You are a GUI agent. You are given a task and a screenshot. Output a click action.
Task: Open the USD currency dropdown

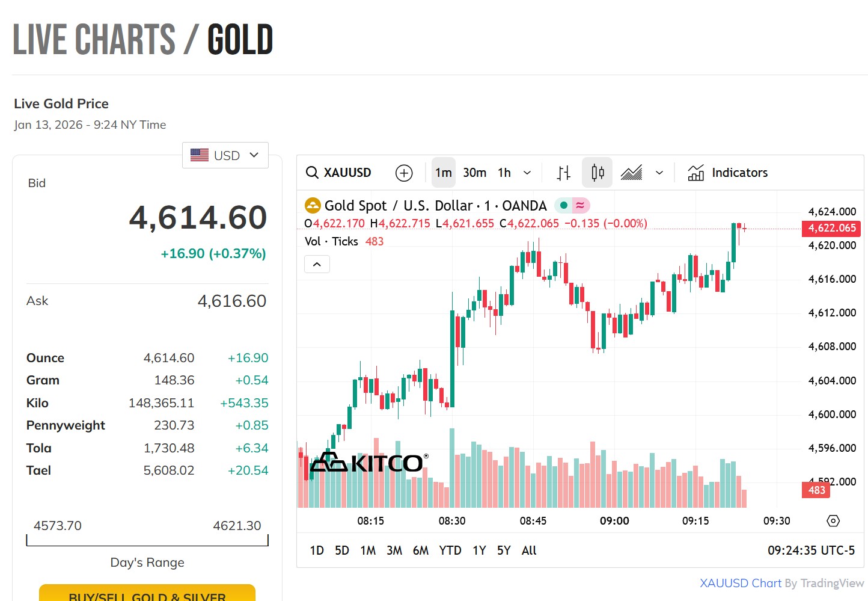pos(225,155)
